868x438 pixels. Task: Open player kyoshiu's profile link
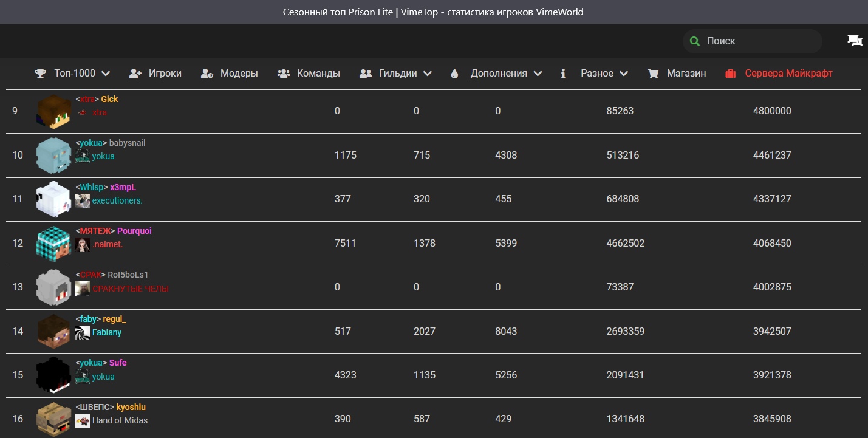131,407
